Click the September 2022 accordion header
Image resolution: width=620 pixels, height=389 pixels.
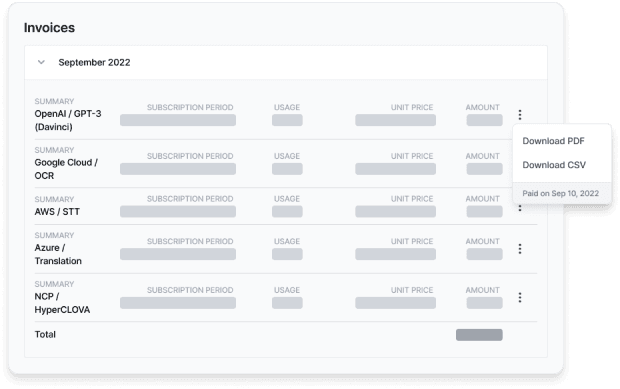pyautogui.click(x=286, y=62)
